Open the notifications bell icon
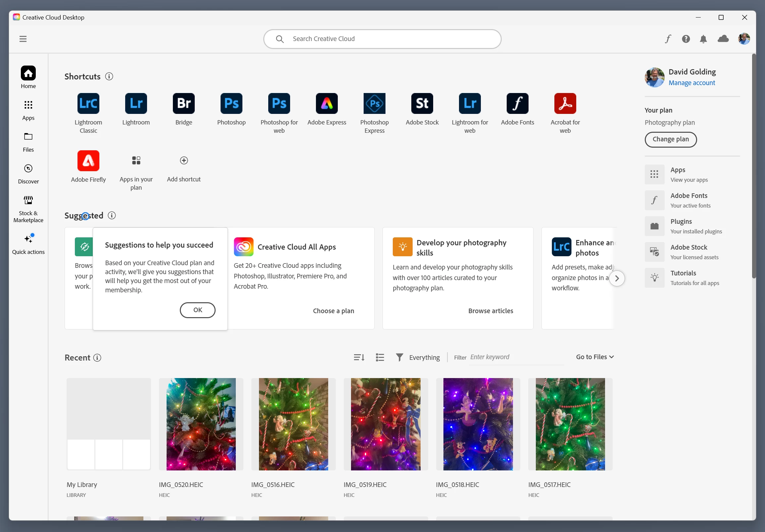 tap(703, 39)
